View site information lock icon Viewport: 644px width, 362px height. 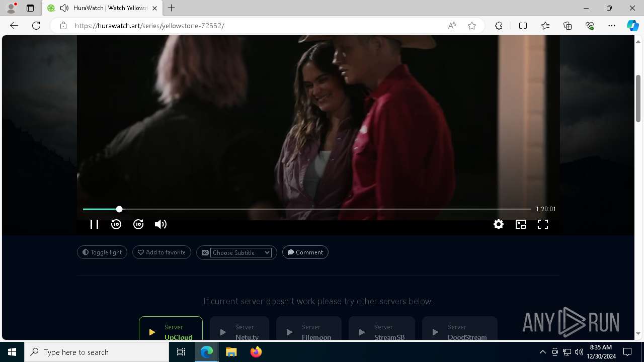[x=63, y=26]
